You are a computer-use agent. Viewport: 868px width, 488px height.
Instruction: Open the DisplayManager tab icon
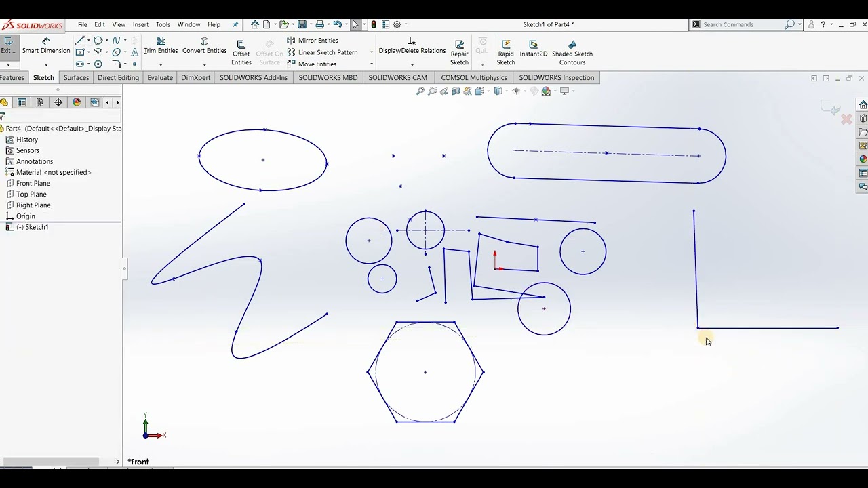77,102
